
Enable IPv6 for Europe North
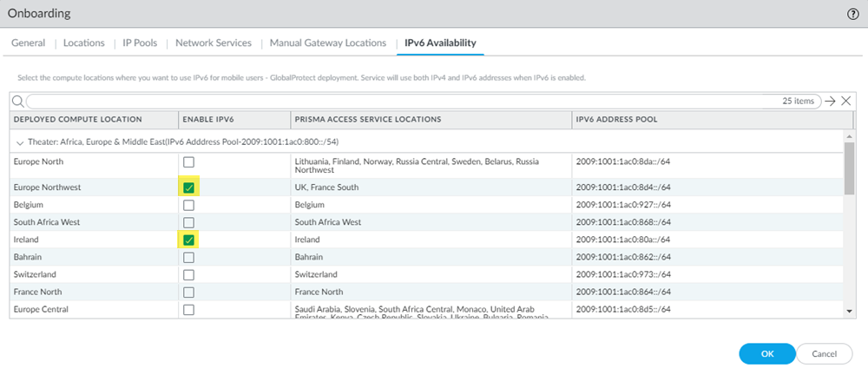pyautogui.click(x=188, y=162)
